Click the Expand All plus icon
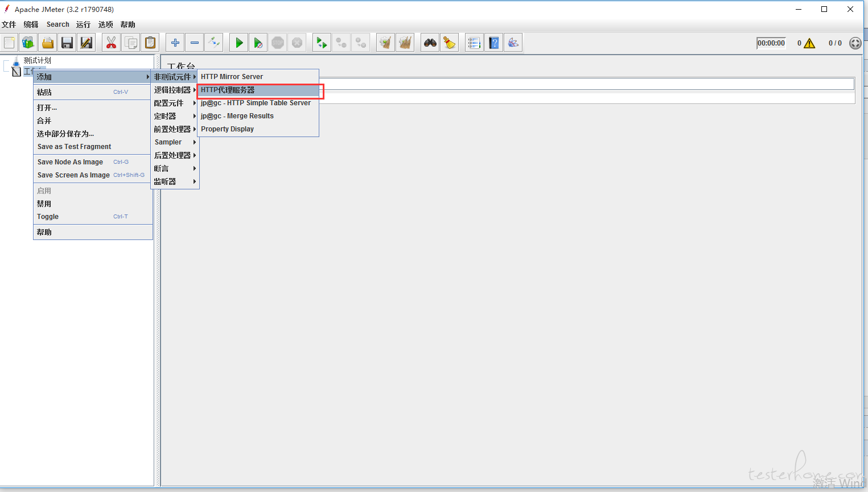 (x=175, y=43)
